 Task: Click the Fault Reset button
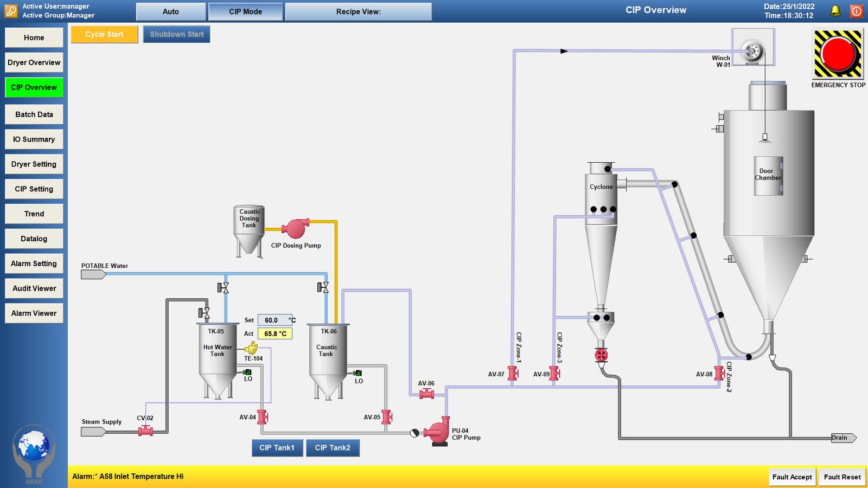tap(842, 477)
